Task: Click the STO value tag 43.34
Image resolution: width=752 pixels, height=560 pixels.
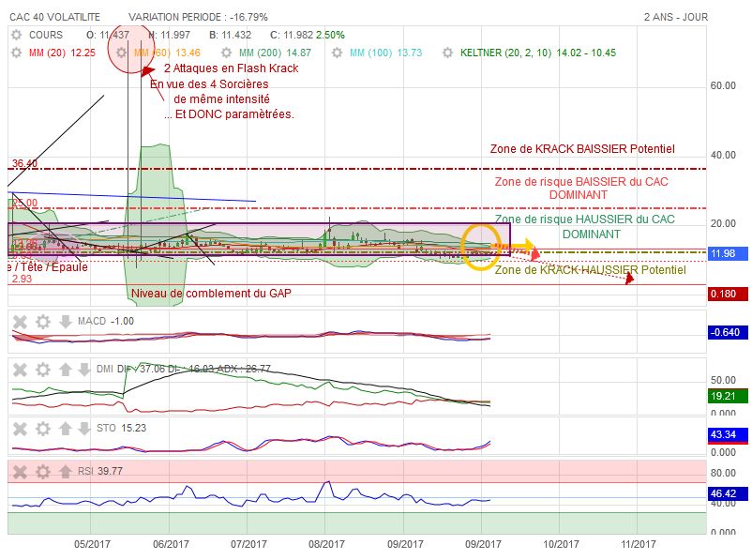Action: pos(728,434)
